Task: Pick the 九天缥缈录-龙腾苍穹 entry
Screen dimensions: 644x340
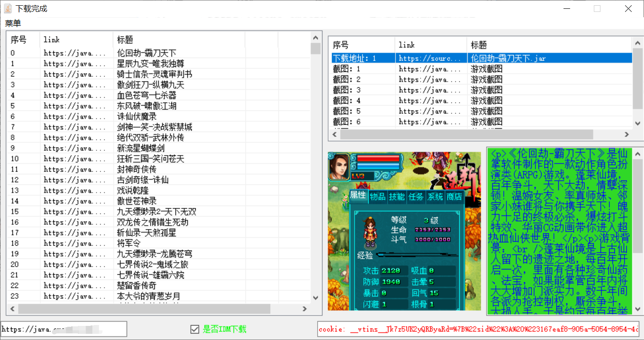Action: tap(158, 254)
